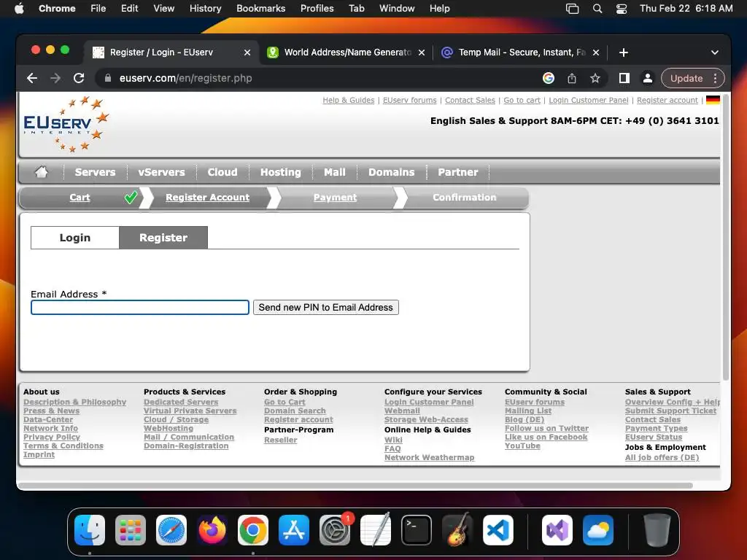Open TextEdit from the Dock

point(376,530)
